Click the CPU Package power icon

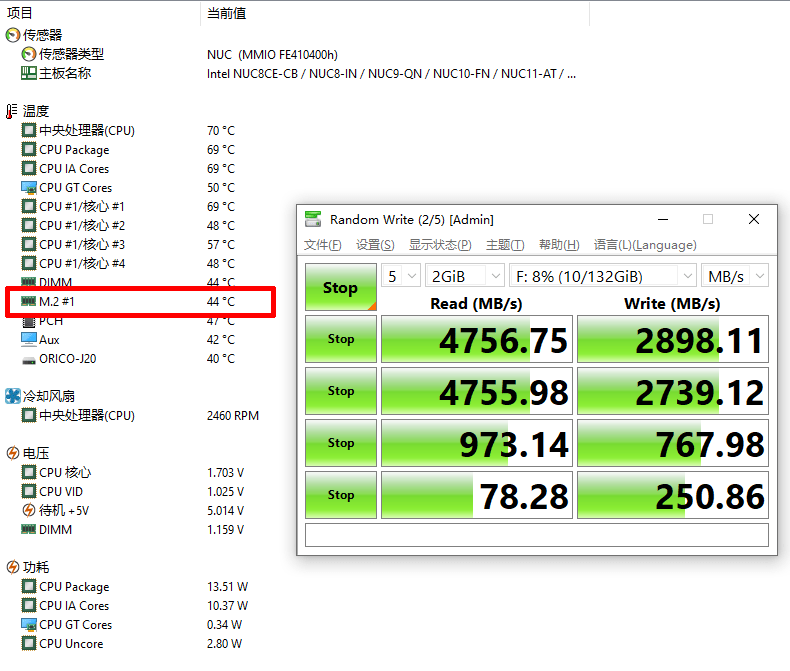[x=29, y=586]
